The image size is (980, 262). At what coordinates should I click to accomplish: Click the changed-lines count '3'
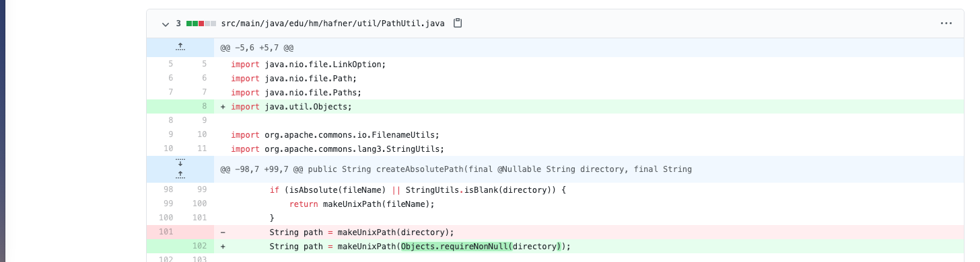[179, 24]
